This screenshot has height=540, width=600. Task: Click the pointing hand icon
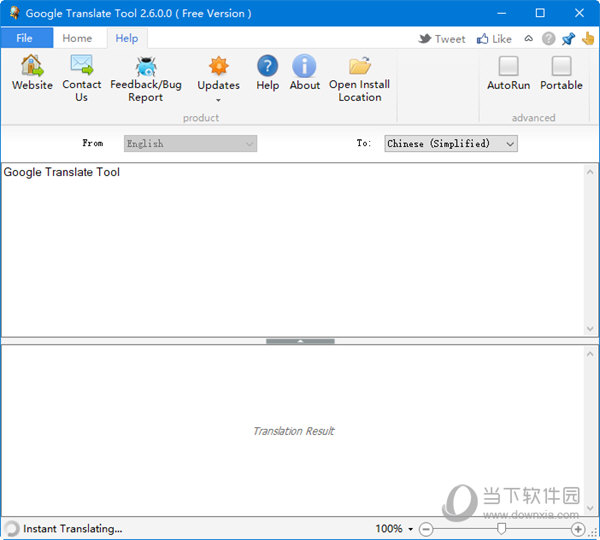pyautogui.click(x=588, y=38)
